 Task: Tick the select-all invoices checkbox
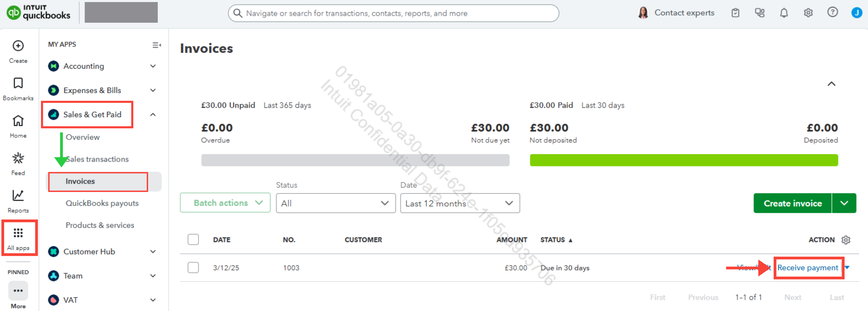193,240
